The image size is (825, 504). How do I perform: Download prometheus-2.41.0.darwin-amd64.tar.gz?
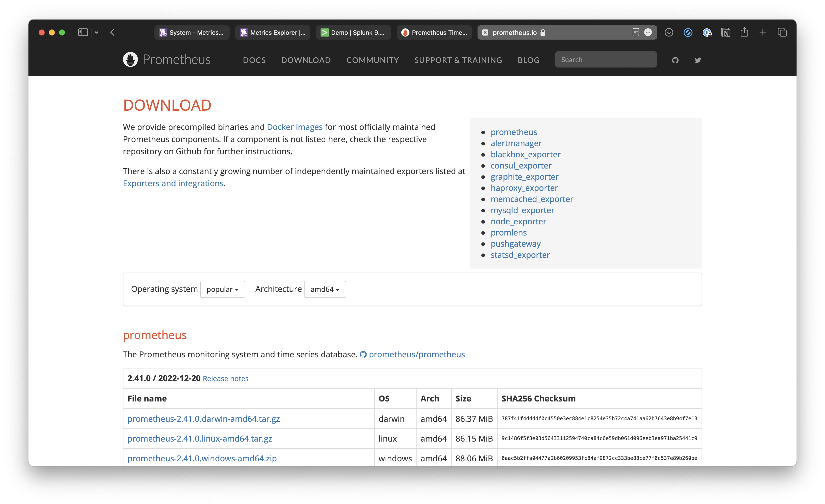point(203,419)
